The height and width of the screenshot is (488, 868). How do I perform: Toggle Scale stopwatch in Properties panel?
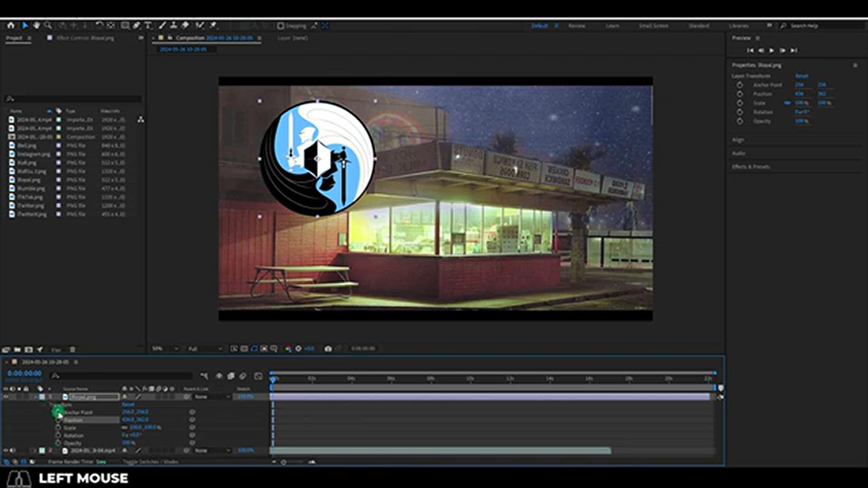coord(740,103)
